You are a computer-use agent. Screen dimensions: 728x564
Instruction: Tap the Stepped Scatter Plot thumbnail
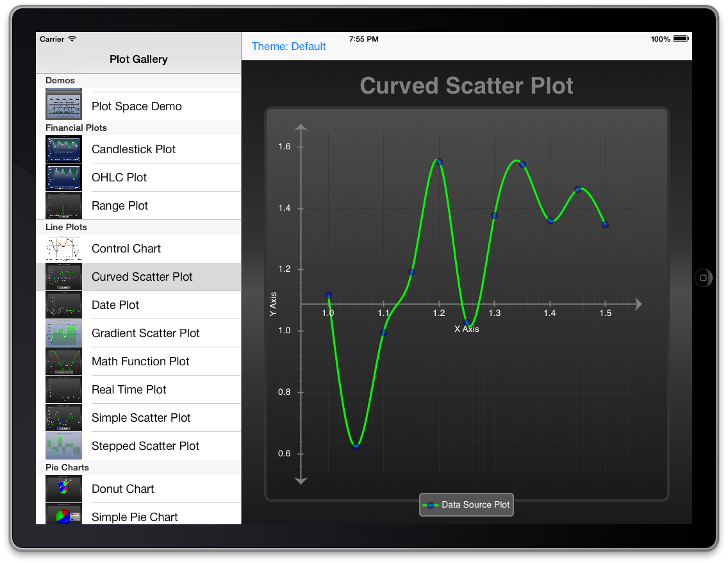coord(63,446)
